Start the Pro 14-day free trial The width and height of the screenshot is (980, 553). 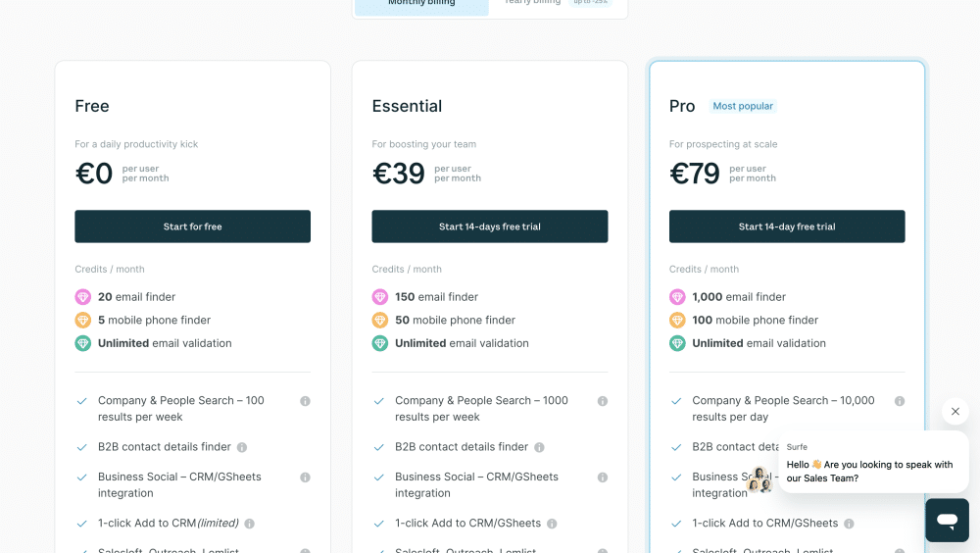coord(787,226)
